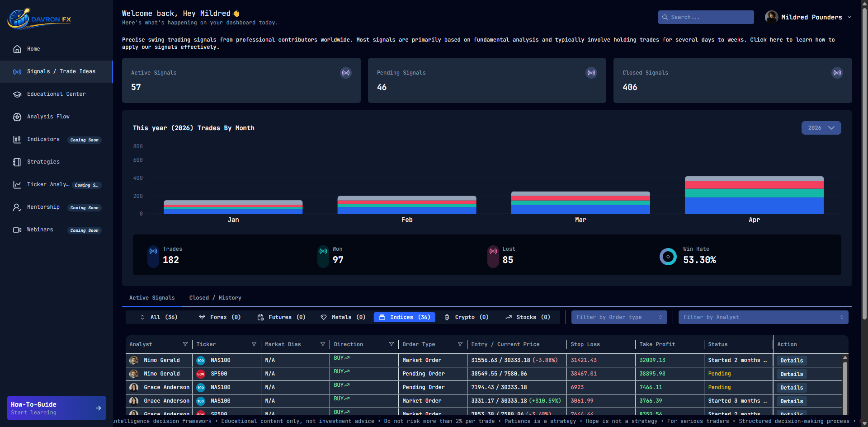Open the How-To-Guide Start learning button
The image size is (868, 427).
tap(57, 408)
